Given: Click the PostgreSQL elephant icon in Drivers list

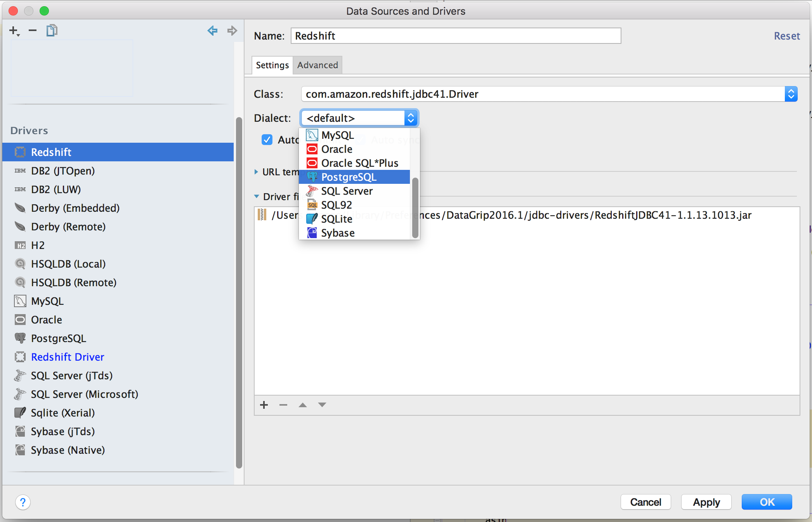Looking at the screenshot, I should tap(20, 338).
